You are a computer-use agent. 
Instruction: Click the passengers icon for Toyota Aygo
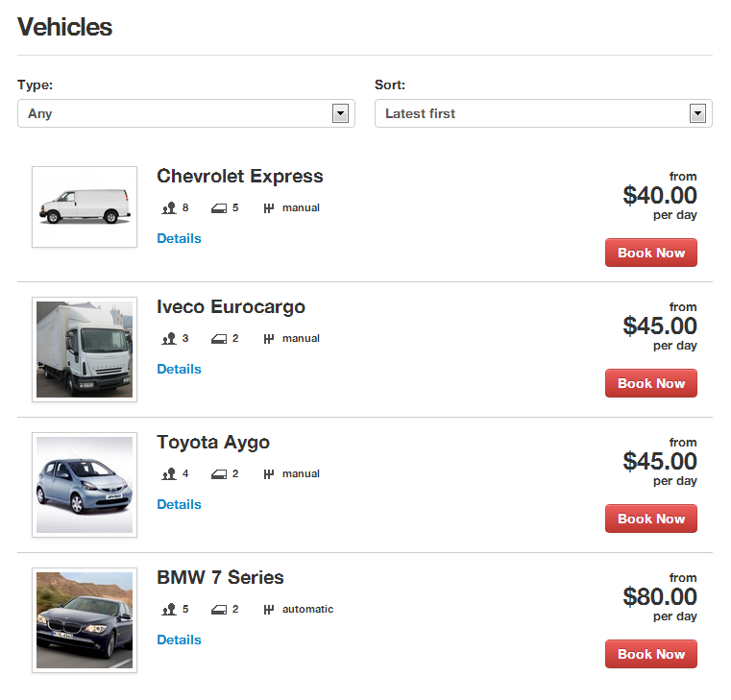169,474
